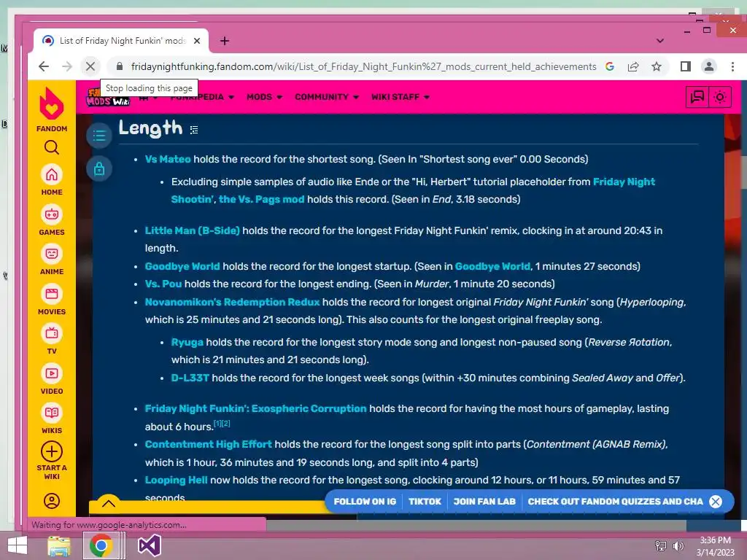Image resolution: width=747 pixels, height=560 pixels.
Task: Share this page from address bar
Action: click(x=633, y=66)
